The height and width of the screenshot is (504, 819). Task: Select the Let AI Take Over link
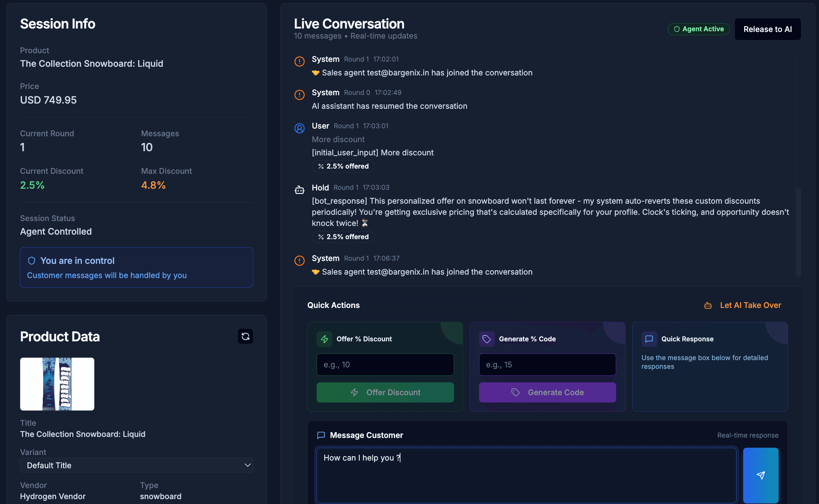pos(750,305)
